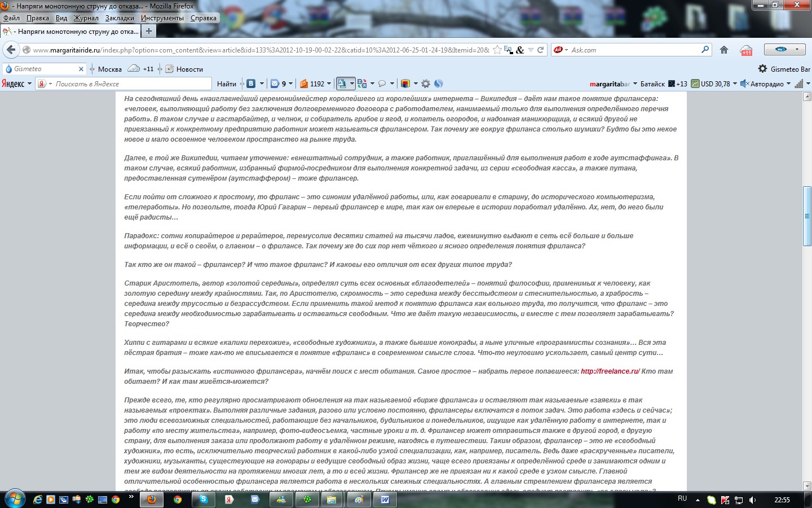
Task: Click the ampersand icon in address bar
Action: (x=520, y=50)
